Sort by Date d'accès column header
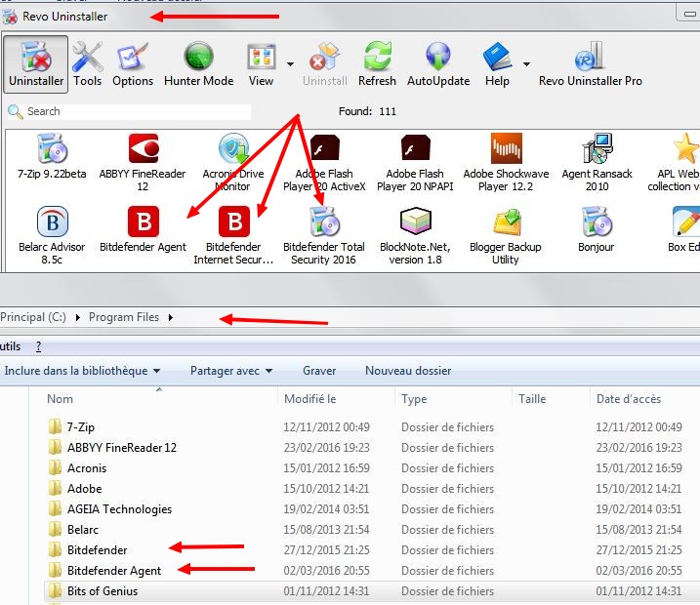The height and width of the screenshot is (605, 700). click(x=629, y=399)
